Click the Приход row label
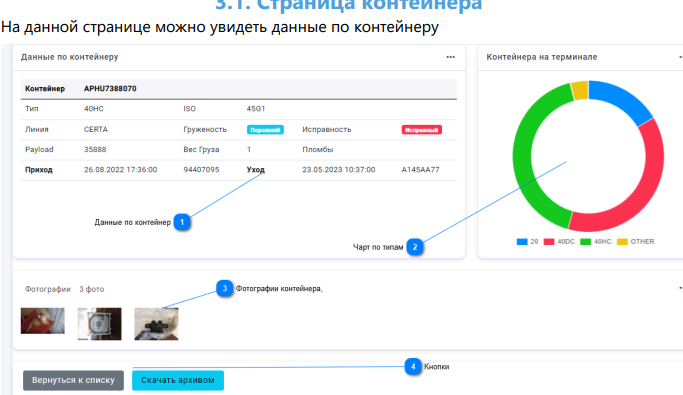 click(x=39, y=169)
